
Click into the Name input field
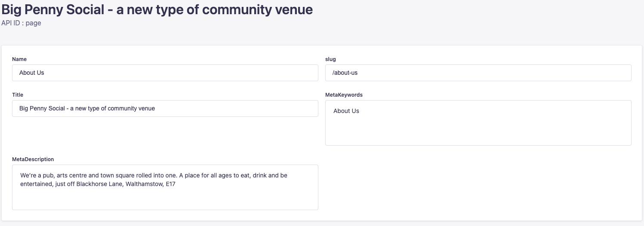click(x=165, y=73)
